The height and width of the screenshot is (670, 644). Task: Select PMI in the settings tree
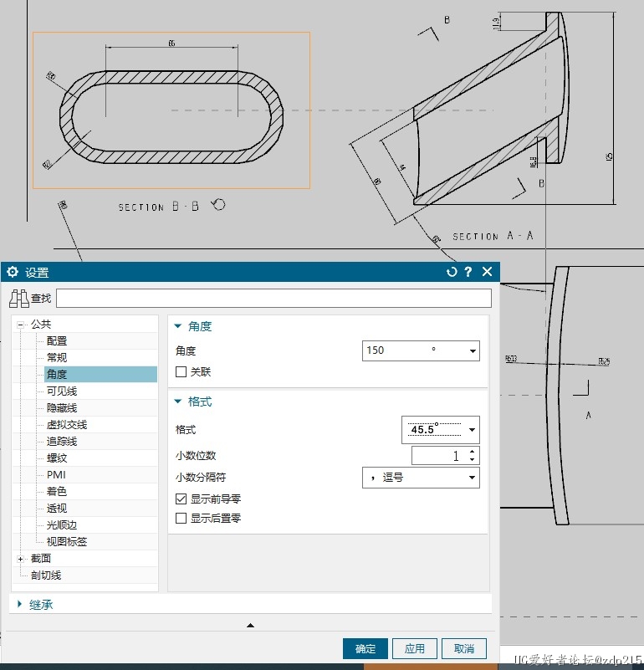tap(56, 475)
